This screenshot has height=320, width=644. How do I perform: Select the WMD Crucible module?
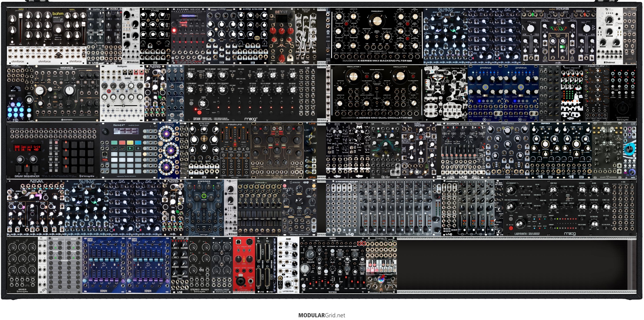tap(114, 36)
